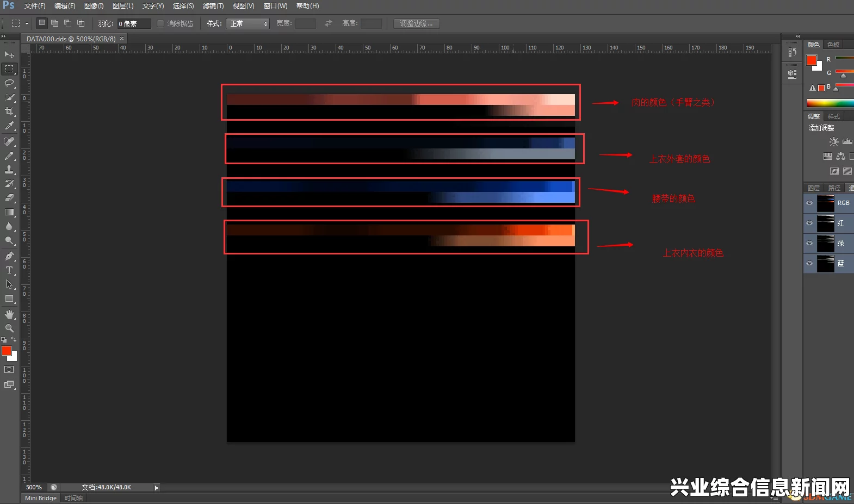
Task: Switch to the 图层 layers tab
Action: (814, 188)
